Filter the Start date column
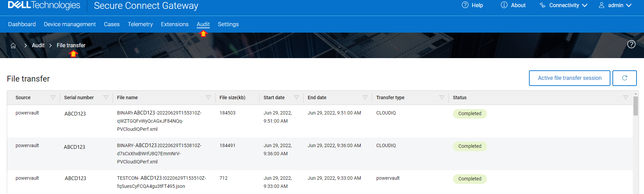This screenshot has height=194, width=644. tap(297, 98)
